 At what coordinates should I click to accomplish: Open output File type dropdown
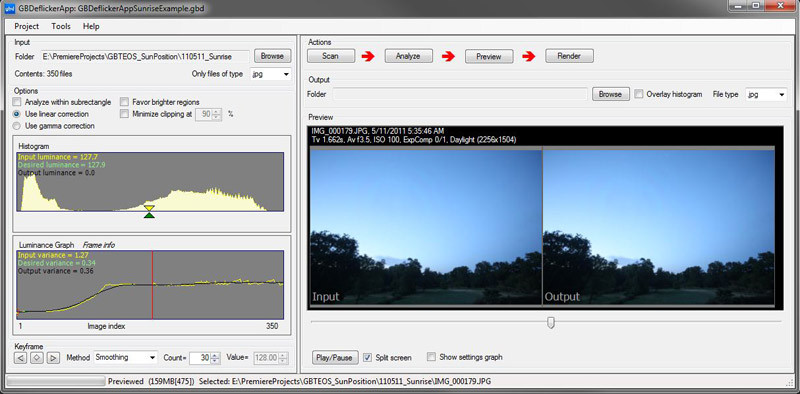click(x=766, y=94)
